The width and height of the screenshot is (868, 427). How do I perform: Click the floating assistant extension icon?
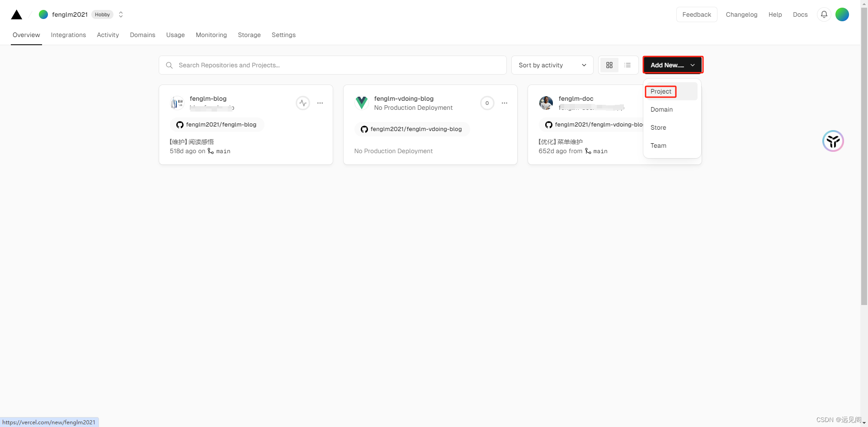[x=833, y=141]
